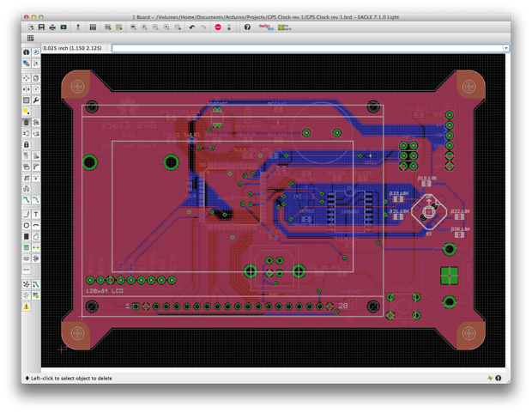Select the Meander tool
This screenshot has width=532, height=413.
point(27,189)
